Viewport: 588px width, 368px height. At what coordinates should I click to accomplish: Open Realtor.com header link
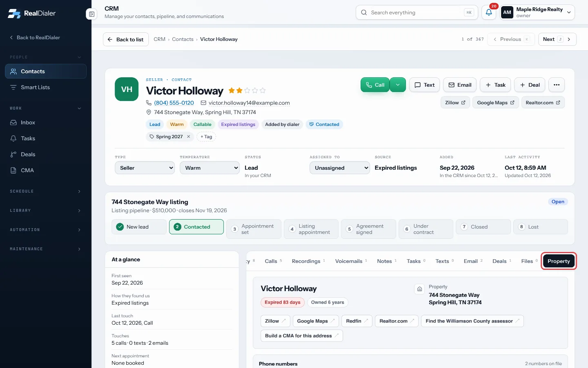[x=543, y=103]
